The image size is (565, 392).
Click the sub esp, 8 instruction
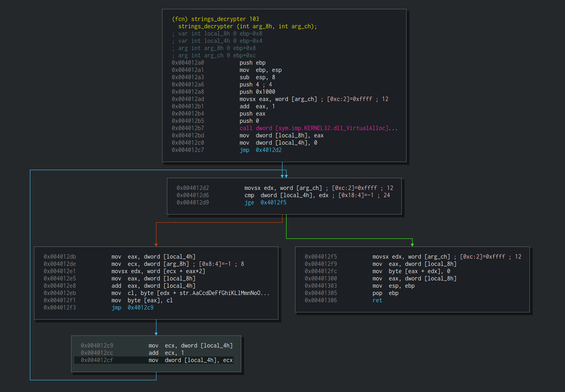[257, 77]
